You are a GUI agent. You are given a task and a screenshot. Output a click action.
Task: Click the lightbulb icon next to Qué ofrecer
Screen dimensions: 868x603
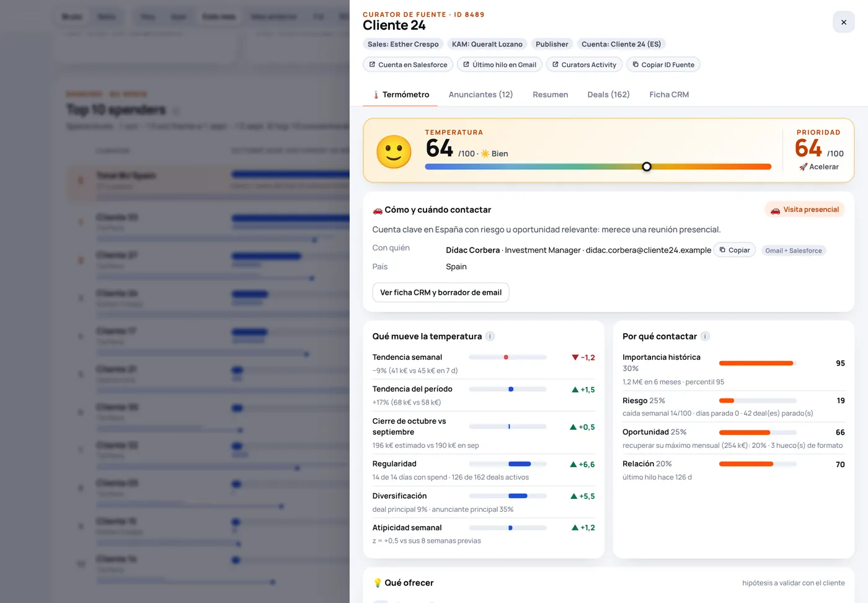(x=377, y=583)
